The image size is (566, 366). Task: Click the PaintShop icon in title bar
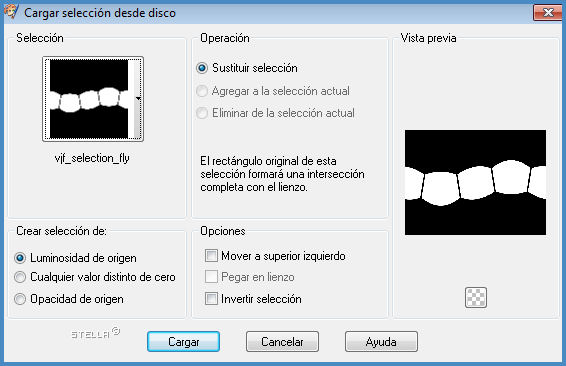[x=11, y=12]
